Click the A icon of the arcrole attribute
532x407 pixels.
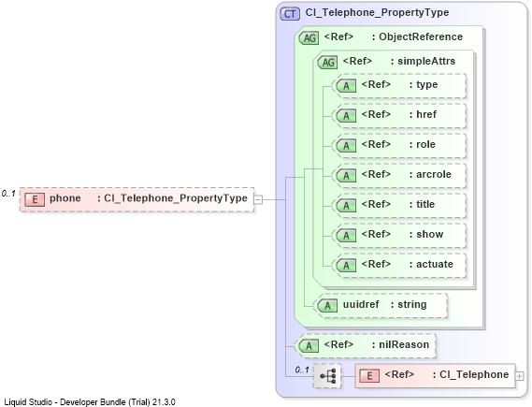pos(346,176)
